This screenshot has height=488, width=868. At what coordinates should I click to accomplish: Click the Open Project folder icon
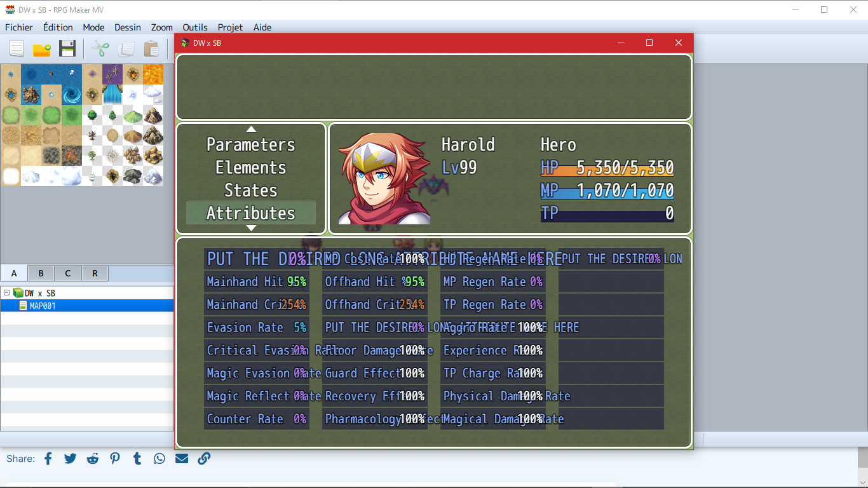(42, 49)
